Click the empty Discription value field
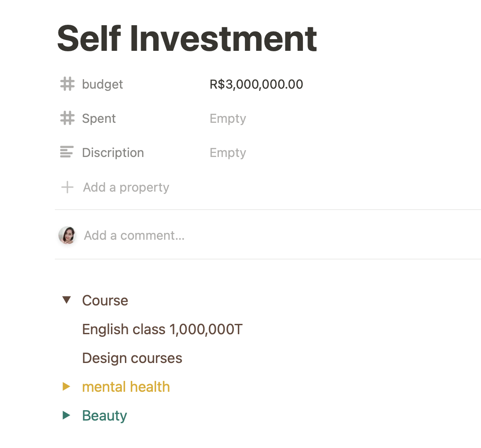This screenshot has height=448, width=481. coord(228,152)
